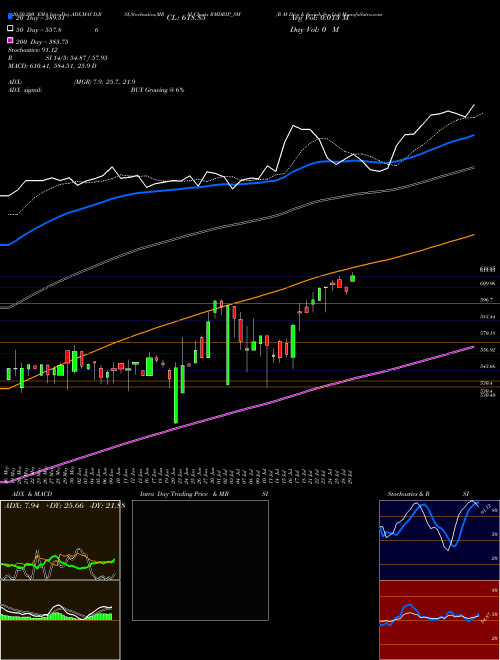Click the 'Stochastics & R' panel title

coord(408,494)
